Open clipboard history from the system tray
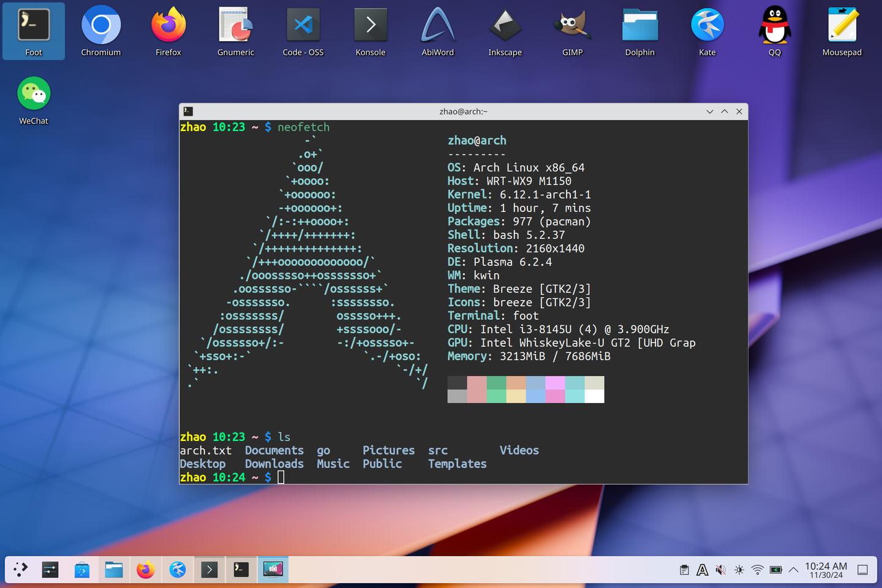 pyautogui.click(x=684, y=569)
